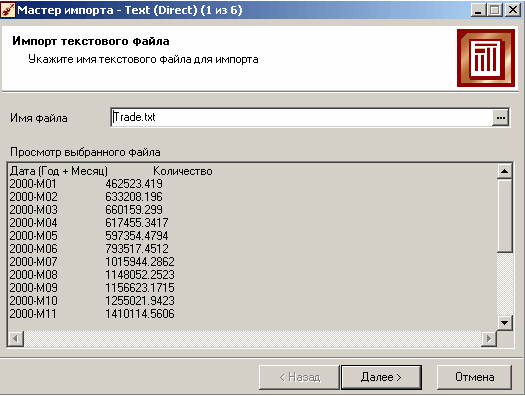
Task: Close the Мастер импорта window
Action: click(x=513, y=10)
